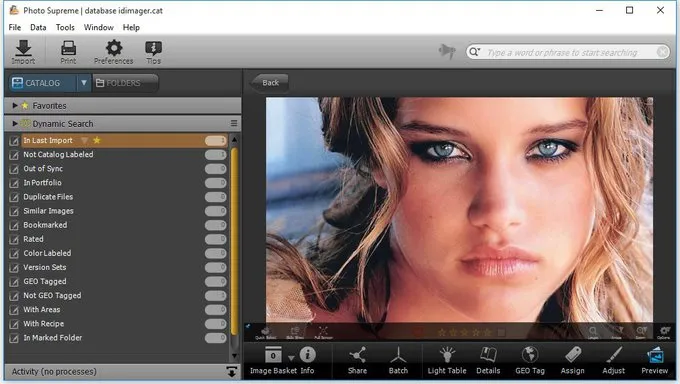The image size is (680, 384).
Task: Toggle the checkbox beside Out of Sync
Action: [14, 169]
